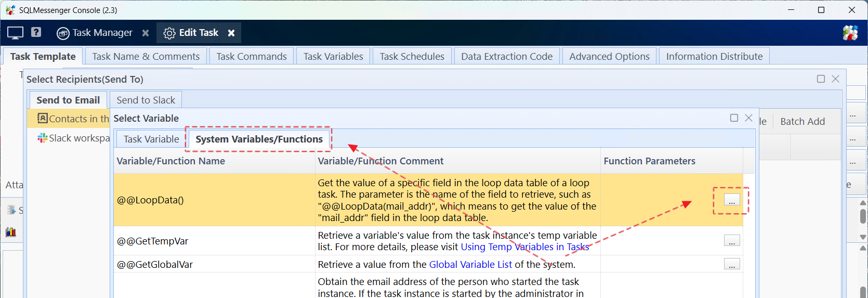Image resolution: width=868 pixels, height=298 pixels.
Task: Go to Task Variables tab
Action: 333,56
